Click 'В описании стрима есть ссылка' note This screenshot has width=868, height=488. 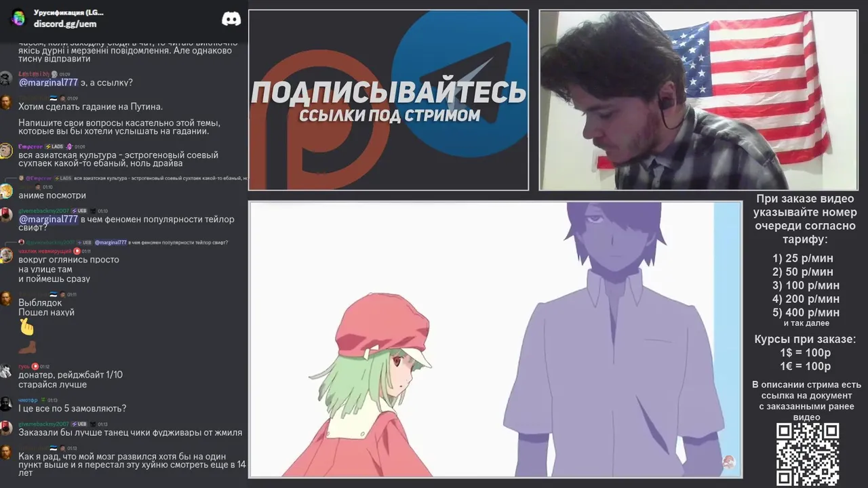pyautogui.click(x=806, y=401)
